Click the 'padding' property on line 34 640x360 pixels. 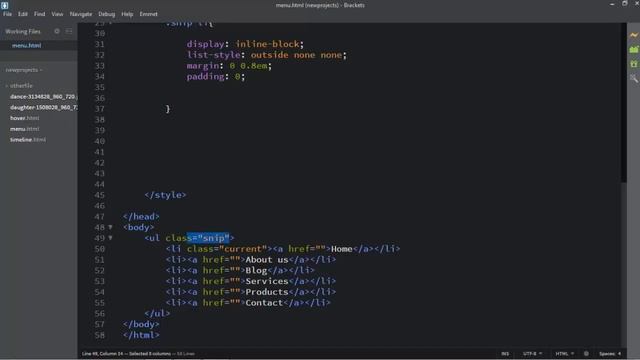tap(205, 76)
